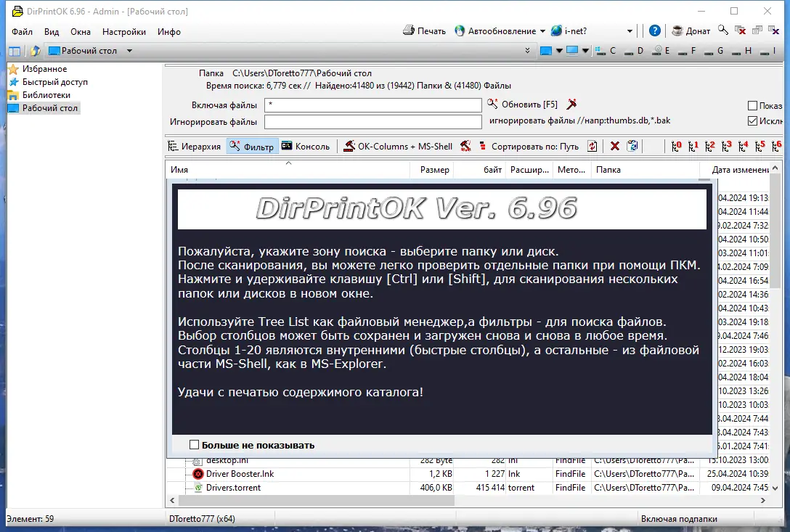Click the Донат coffee cup button

[x=692, y=30]
